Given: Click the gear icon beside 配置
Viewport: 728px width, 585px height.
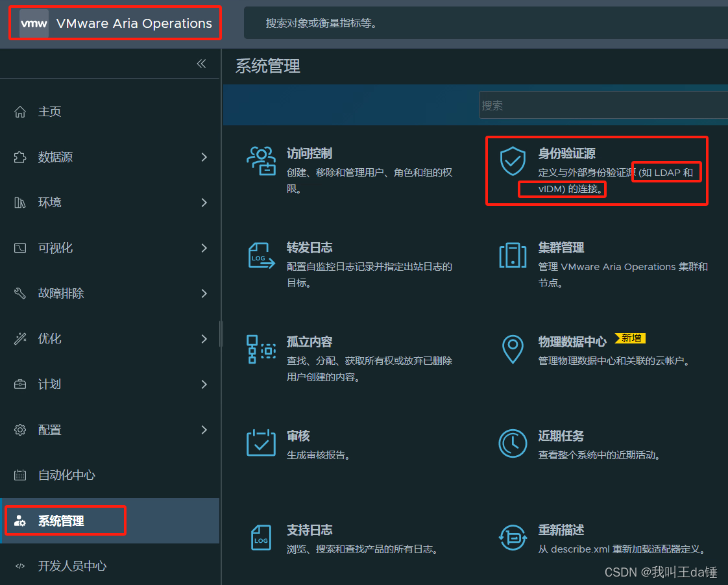Looking at the screenshot, I should coord(20,430).
